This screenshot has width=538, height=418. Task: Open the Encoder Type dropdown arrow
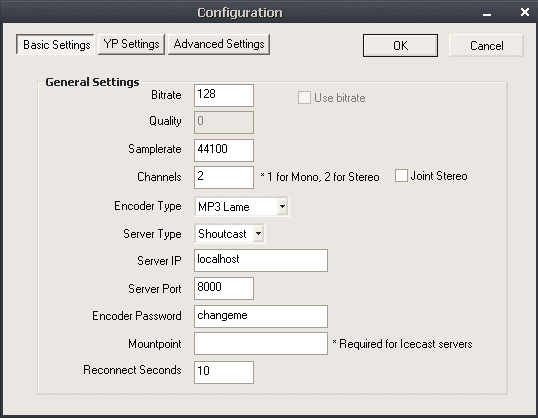282,206
